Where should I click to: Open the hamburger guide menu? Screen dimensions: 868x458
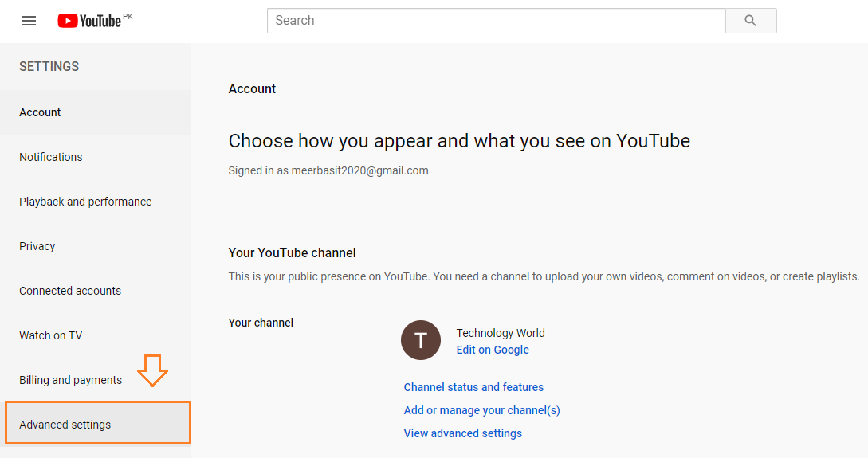coord(29,21)
